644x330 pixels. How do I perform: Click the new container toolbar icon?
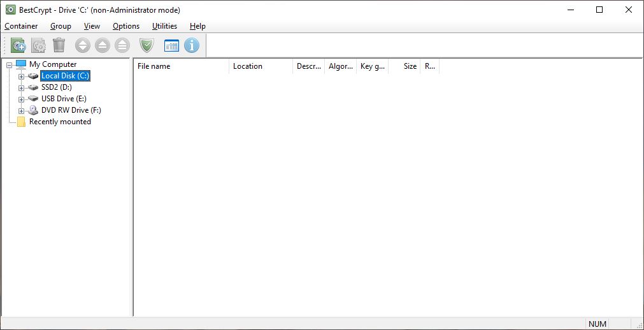tap(18, 45)
